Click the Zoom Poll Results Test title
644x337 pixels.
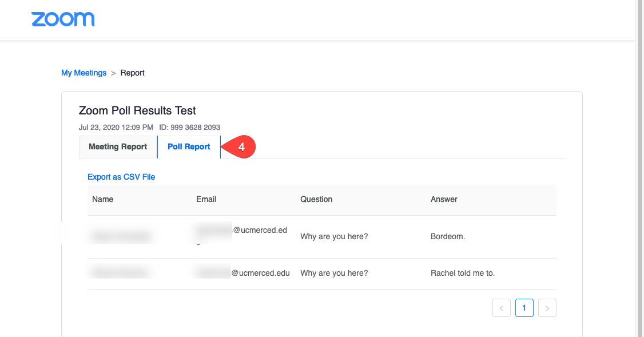137,110
